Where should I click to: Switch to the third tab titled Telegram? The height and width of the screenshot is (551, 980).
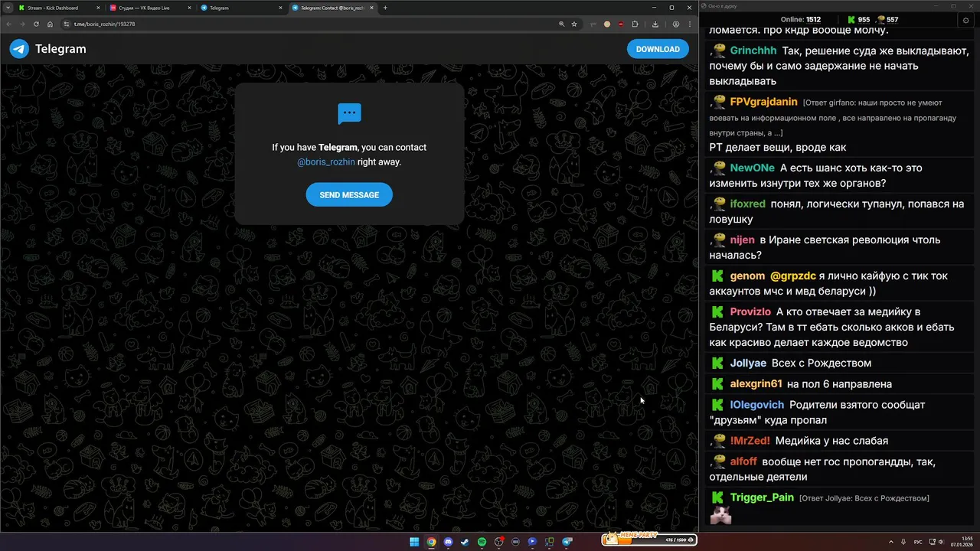[241, 8]
